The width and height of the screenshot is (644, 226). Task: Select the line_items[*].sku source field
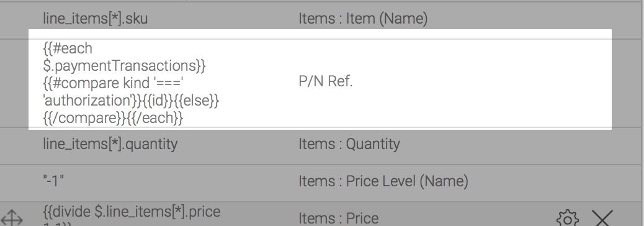tap(96, 19)
